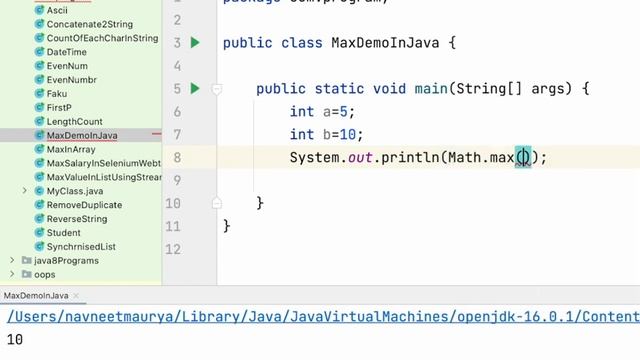Click the oops folder icon
This screenshot has height=360, width=640.
coord(27,274)
